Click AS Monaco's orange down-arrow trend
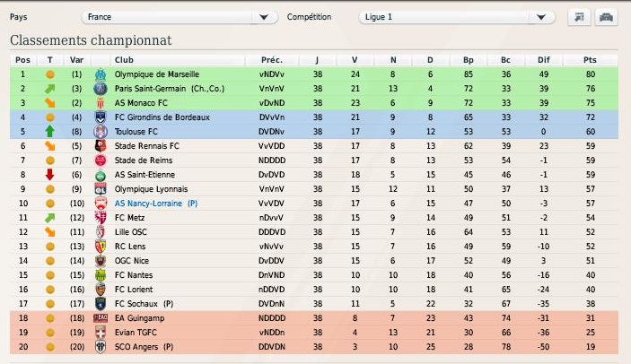Image resolution: width=631 pixels, height=364 pixels. 49,103
